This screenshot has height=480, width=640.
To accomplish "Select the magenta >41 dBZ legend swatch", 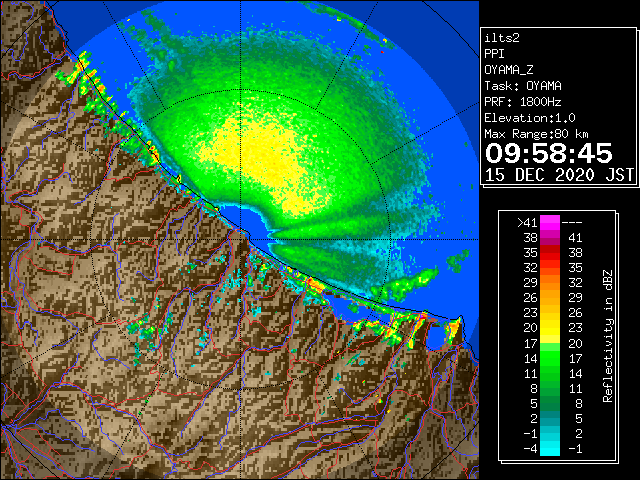I will coord(550,223).
